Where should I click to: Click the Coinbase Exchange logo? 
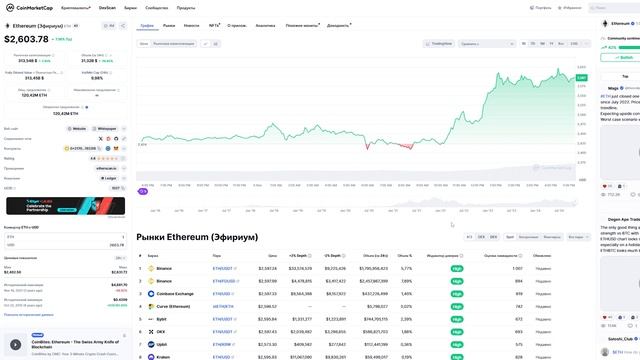[x=151, y=294]
